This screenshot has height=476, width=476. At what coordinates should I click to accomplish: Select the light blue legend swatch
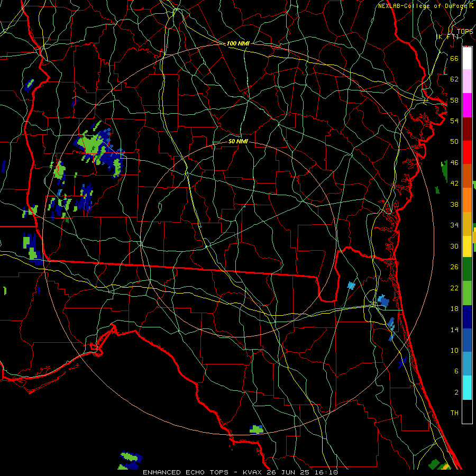(x=467, y=364)
